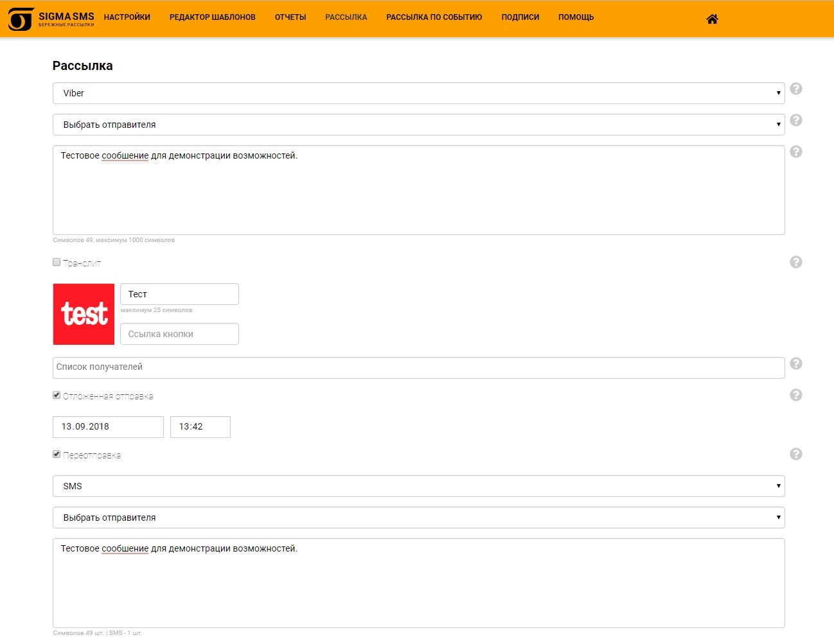Expand the first Выбрать отправителя dropdown
Image resolution: width=834 pixels, height=644 pixels.
pyautogui.click(x=418, y=125)
